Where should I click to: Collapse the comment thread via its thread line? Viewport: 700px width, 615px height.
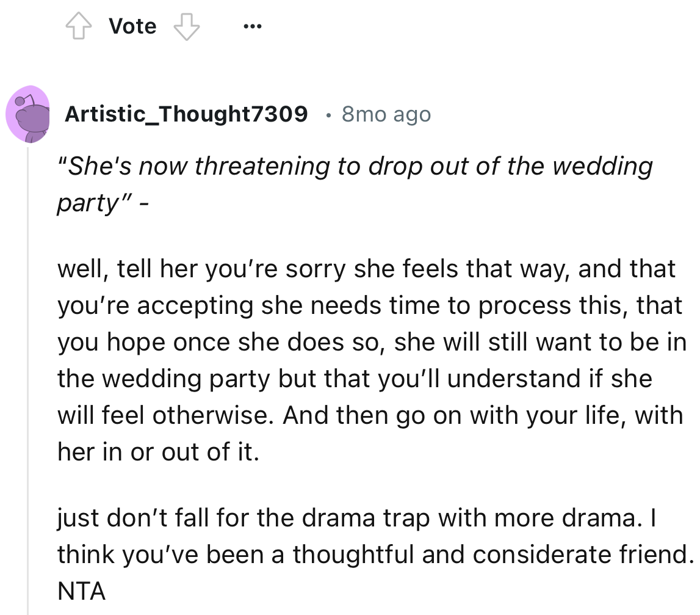click(x=29, y=366)
